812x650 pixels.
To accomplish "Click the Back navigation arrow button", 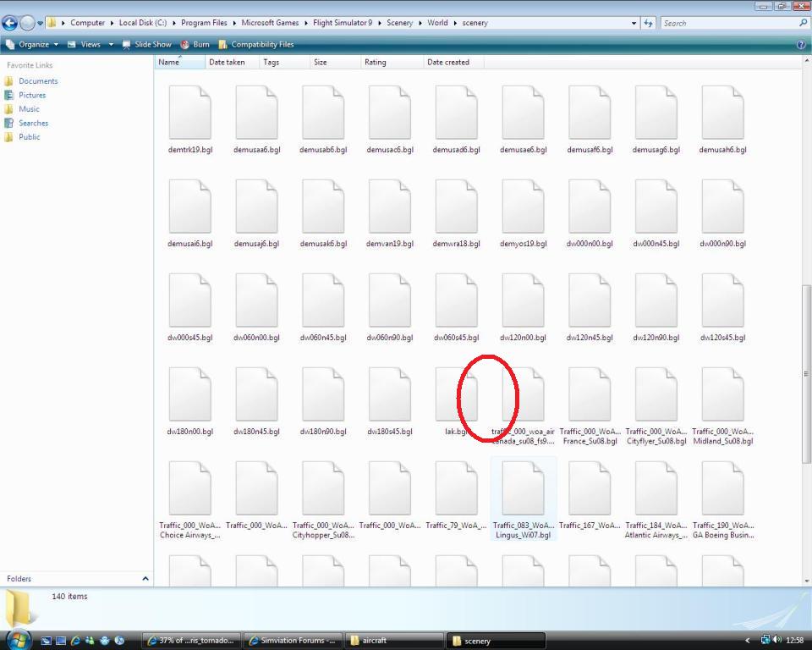I will (x=9, y=23).
